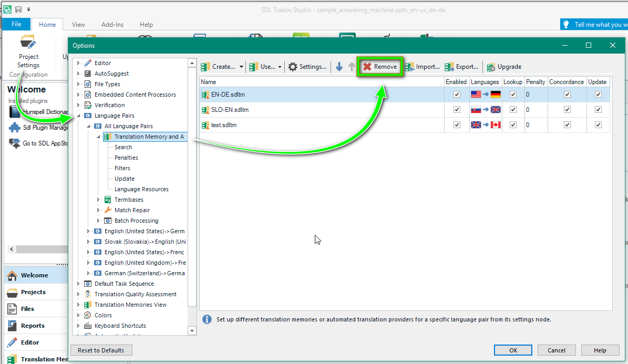This screenshot has height=364, width=628.
Task: Click the SLO-EN.sdltm file icon
Action: pyautogui.click(x=205, y=110)
